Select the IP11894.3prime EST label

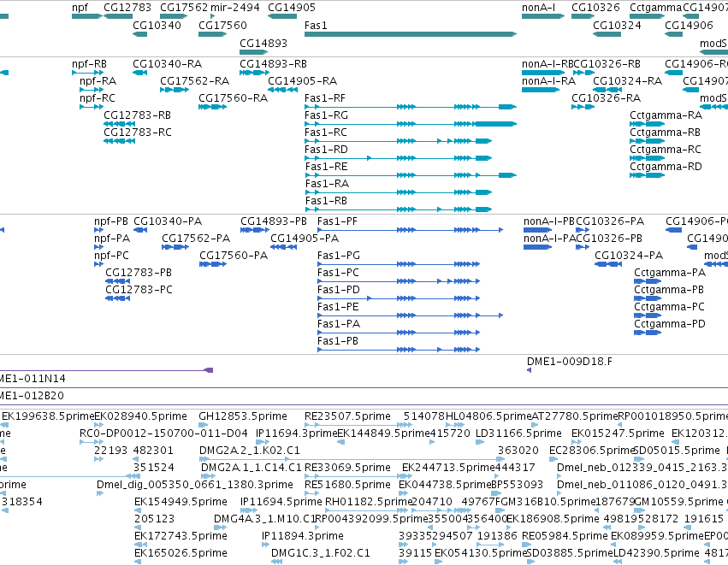(303, 536)
